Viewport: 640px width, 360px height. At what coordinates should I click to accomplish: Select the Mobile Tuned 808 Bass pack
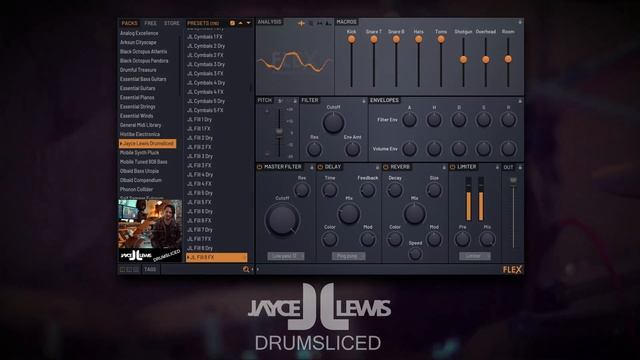pyautogui.click(x=143, y=162)
